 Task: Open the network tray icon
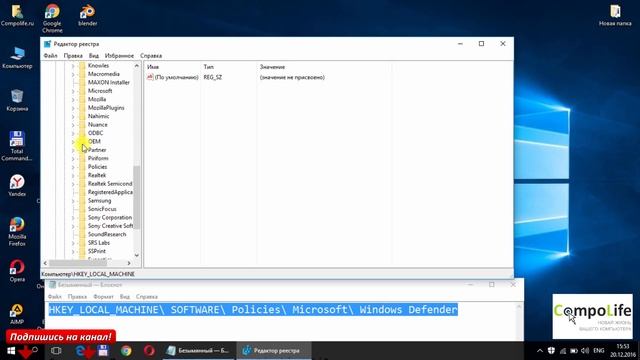coord(563,351)
